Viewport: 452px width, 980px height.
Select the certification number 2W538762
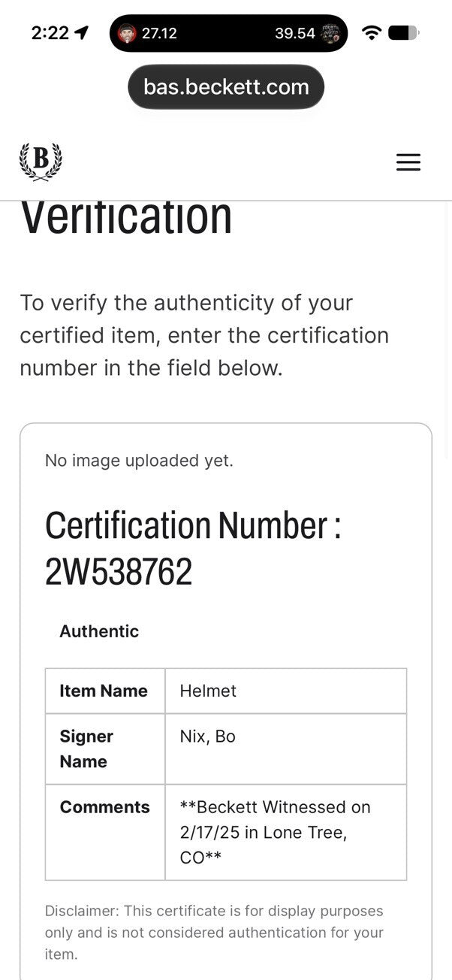click(119, 572)
